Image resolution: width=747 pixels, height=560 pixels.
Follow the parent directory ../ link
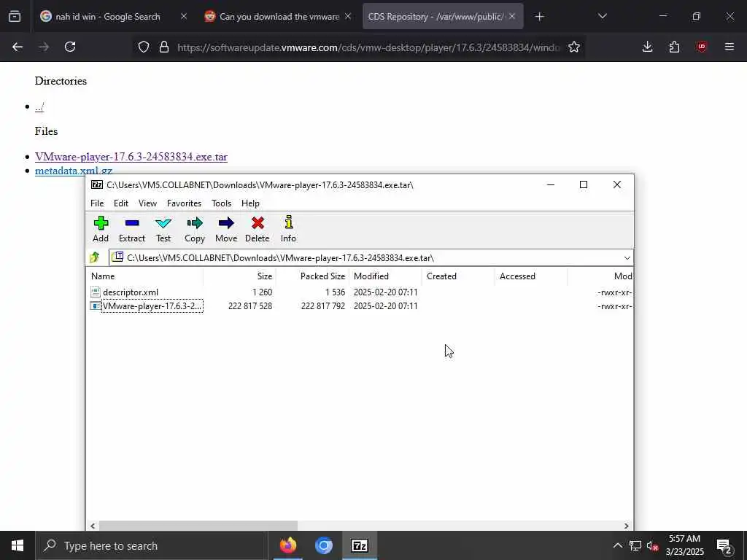(x=39, y=106)
